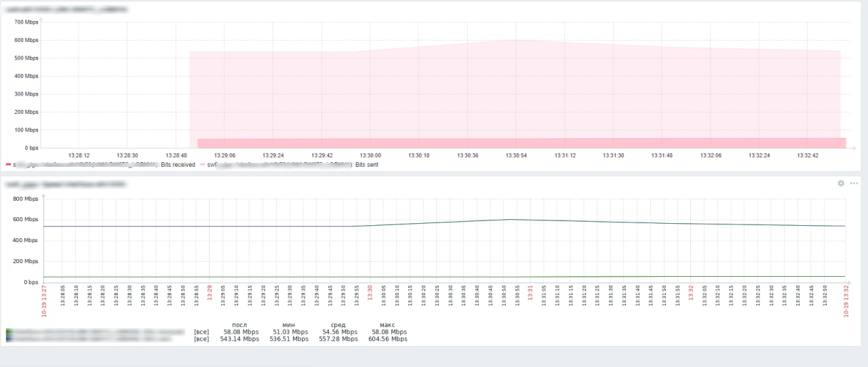This screenshot has width=868, height=367.
Task: Click the 800 Mbps axis label
Action: [x=26, y=199]
